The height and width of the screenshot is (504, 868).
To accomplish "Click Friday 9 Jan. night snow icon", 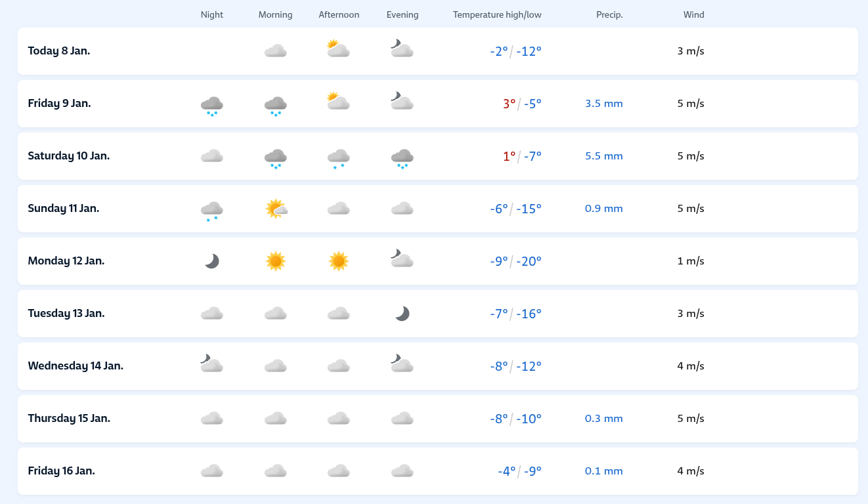I will [211, 104].
